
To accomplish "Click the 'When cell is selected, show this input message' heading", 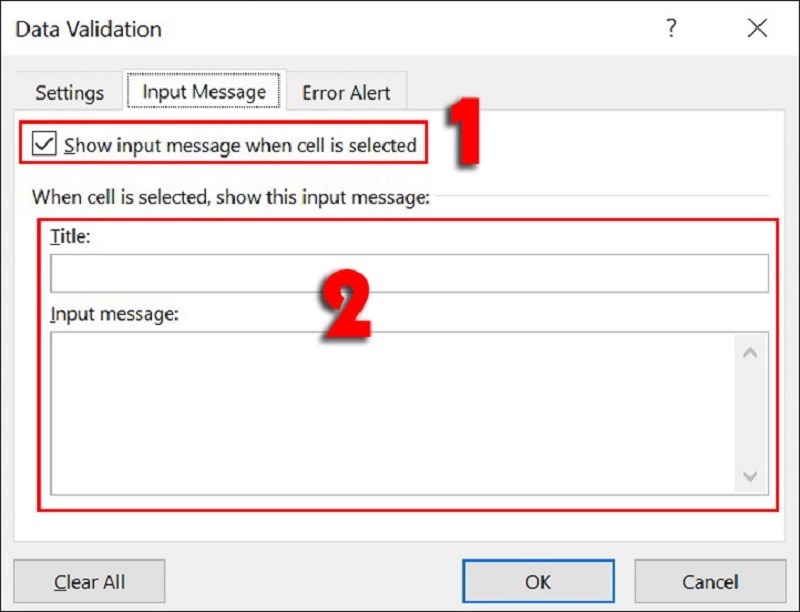I will [231, 197].
